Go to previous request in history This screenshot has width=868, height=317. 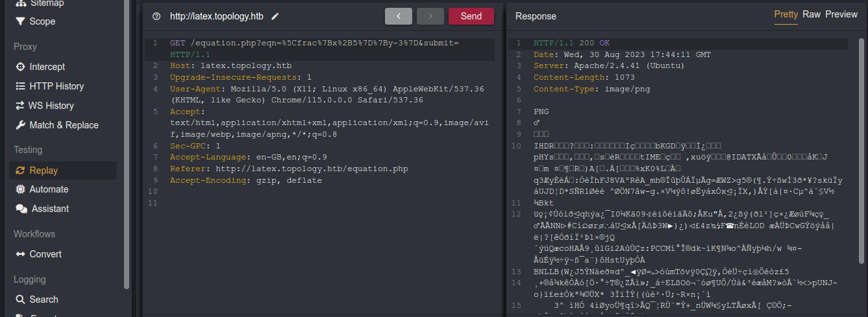point(398,16)
